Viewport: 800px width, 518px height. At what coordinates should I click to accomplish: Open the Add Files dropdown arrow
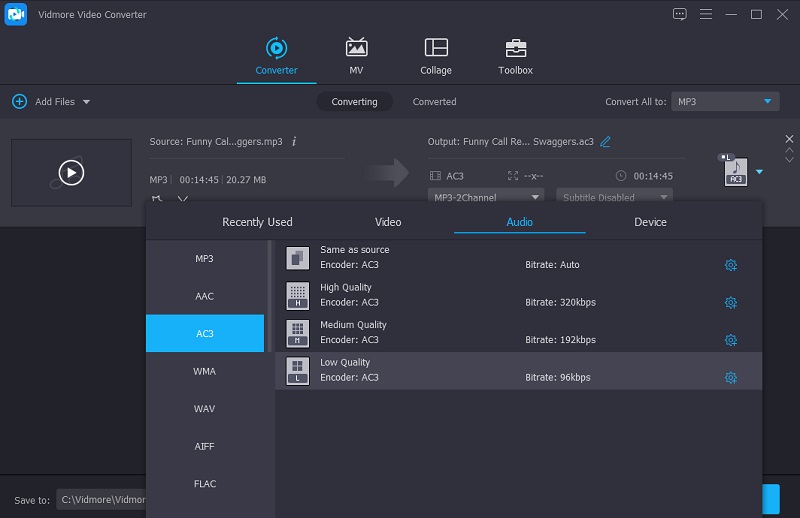click(86, 102)
